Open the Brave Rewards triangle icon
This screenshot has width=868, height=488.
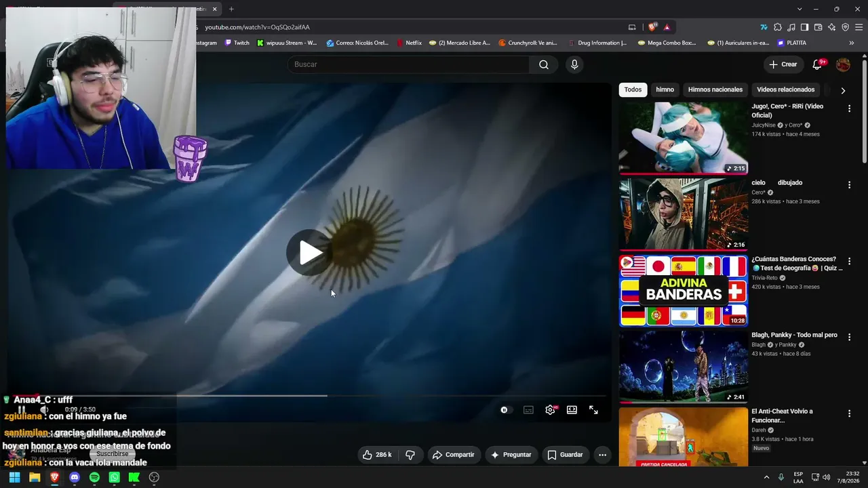click(x=667, y=27)
